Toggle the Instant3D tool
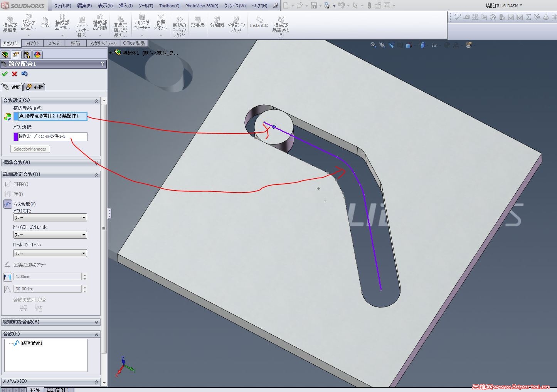 tap(259, 22)
